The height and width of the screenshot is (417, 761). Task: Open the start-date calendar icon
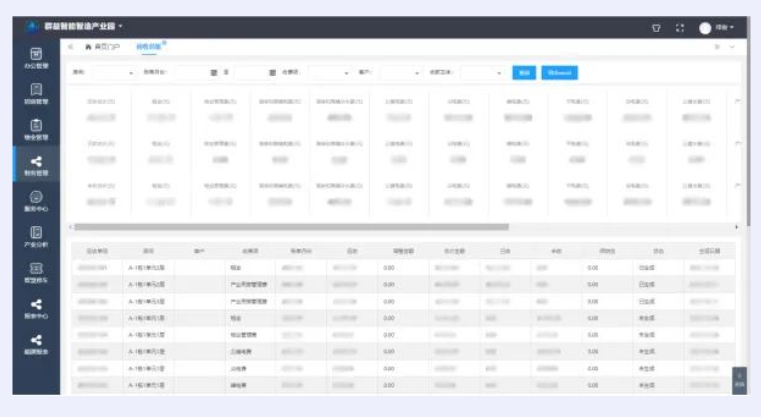pyautogui.click(x=214, y=72)
